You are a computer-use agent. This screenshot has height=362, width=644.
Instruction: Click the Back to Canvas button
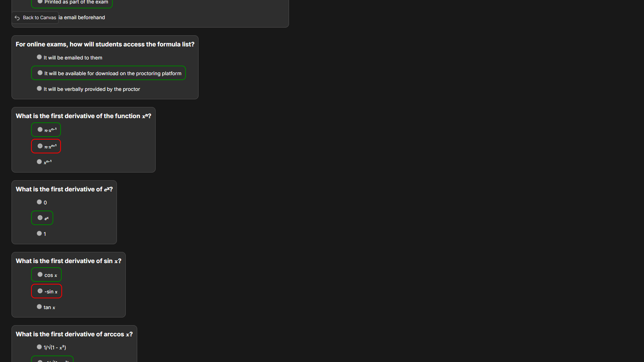tap(35, 18)
